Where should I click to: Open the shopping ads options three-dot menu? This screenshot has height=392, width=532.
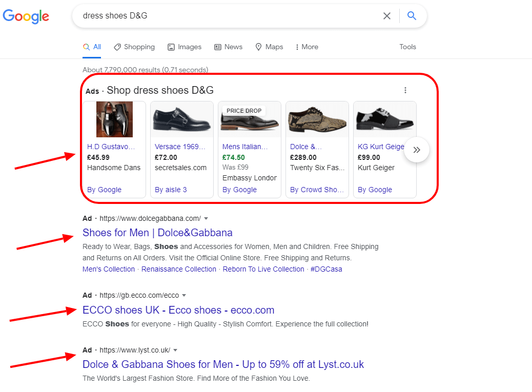[405, 90]
